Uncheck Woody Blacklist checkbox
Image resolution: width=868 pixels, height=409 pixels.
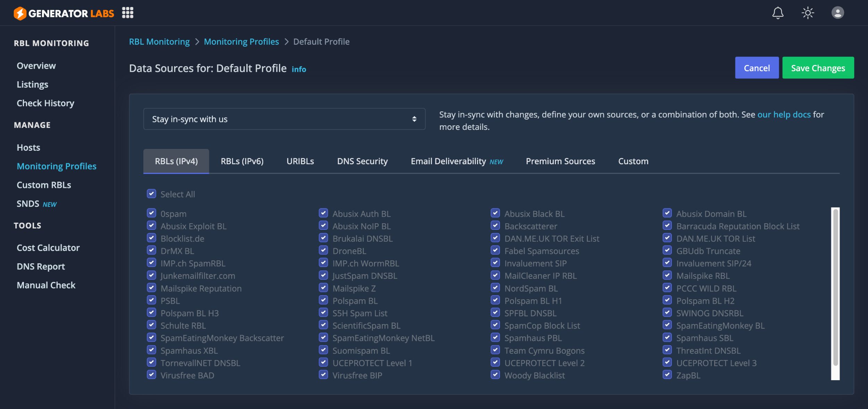tap(495, 375)
